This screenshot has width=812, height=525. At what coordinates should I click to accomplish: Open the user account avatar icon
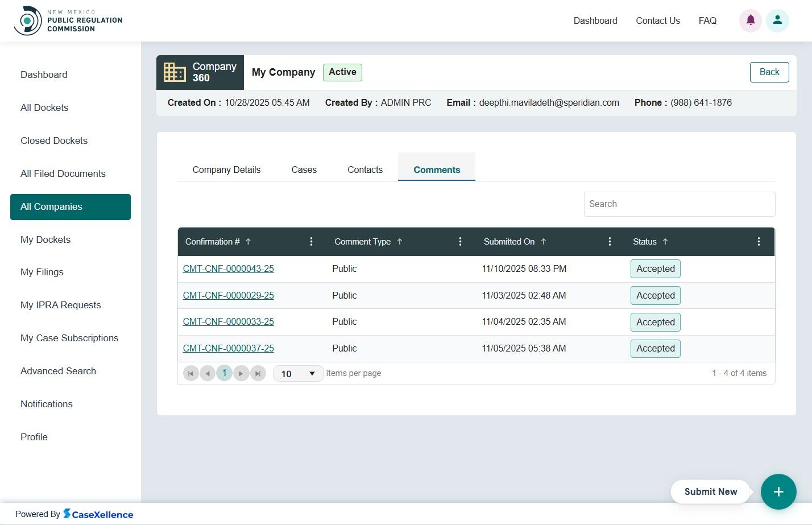click(777, 20)
